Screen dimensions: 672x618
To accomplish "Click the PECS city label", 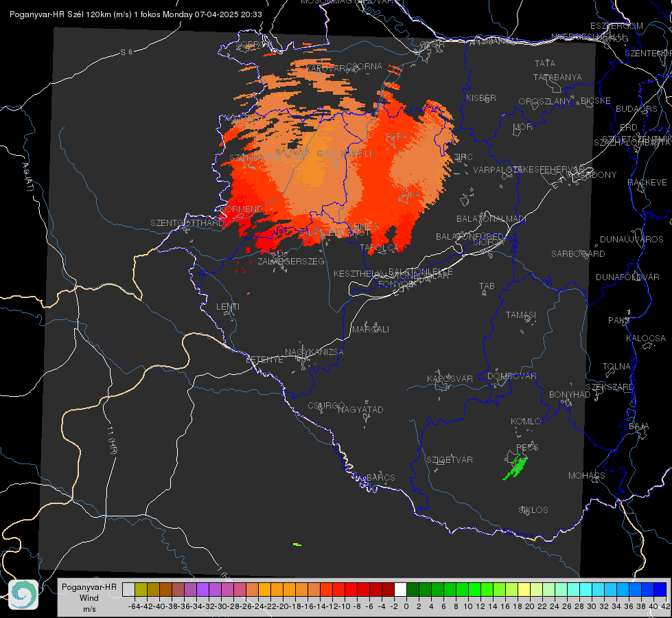I will tap(527, 448).
